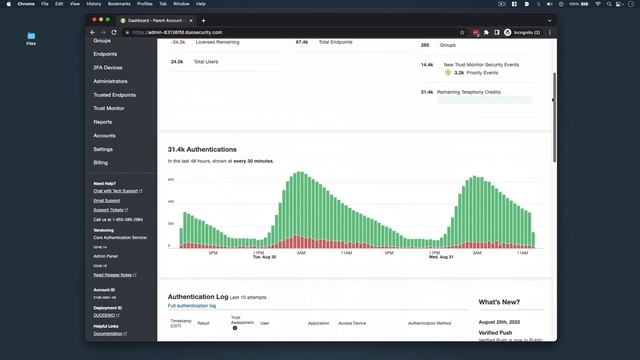Open Groups in the sidebar
The height and width of the screenshot is (360, 640).
click(x=102, y=40)
